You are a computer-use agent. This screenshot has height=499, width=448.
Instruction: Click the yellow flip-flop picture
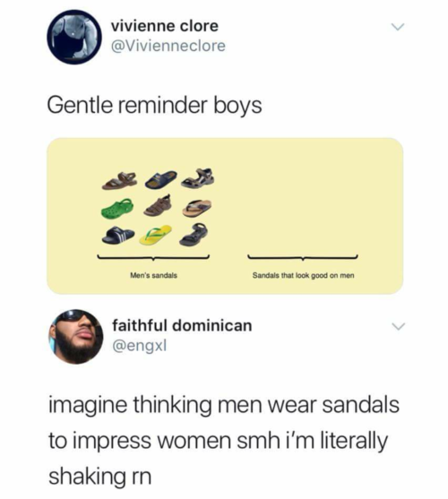point(156,235)
